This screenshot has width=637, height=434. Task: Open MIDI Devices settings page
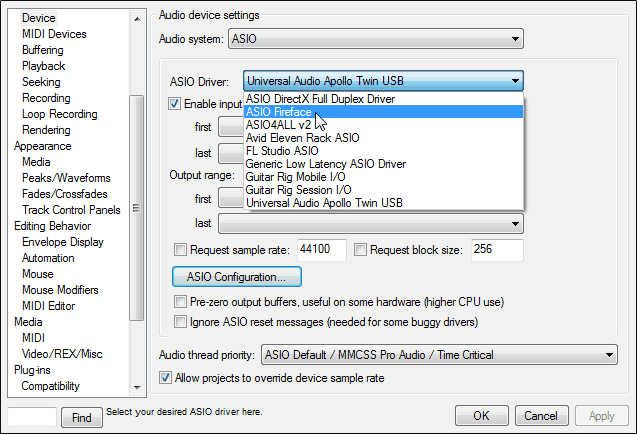[x=54, y=34]
